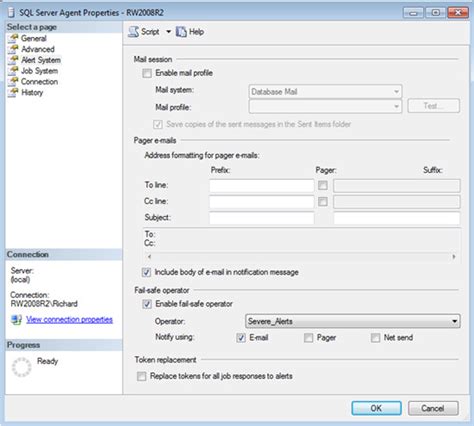Show the History page

[32, 92]
